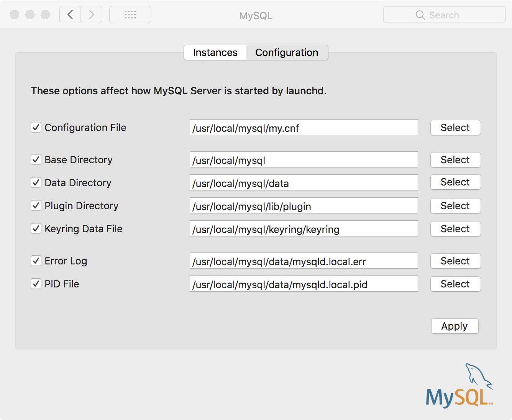Edit the /usr/local/mysql/my.cnf path field
Image resolution: width=512 pixels, height=420 pixels.
[304, 127]
